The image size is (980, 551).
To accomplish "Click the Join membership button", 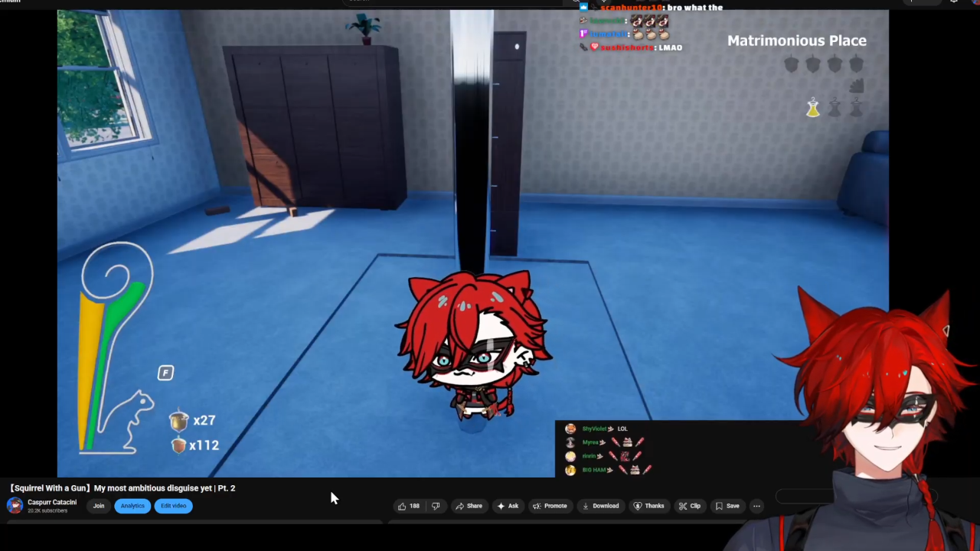I will point(99,506).
